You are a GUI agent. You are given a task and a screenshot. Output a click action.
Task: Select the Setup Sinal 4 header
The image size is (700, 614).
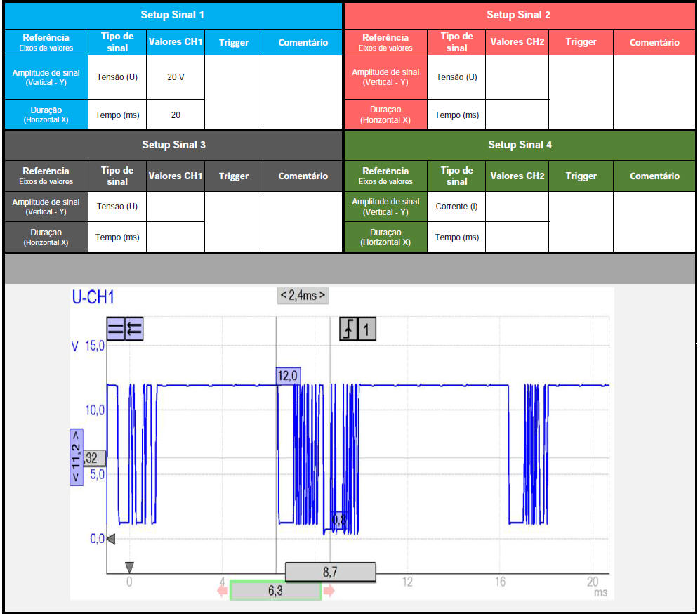click(x=520, y=145)
